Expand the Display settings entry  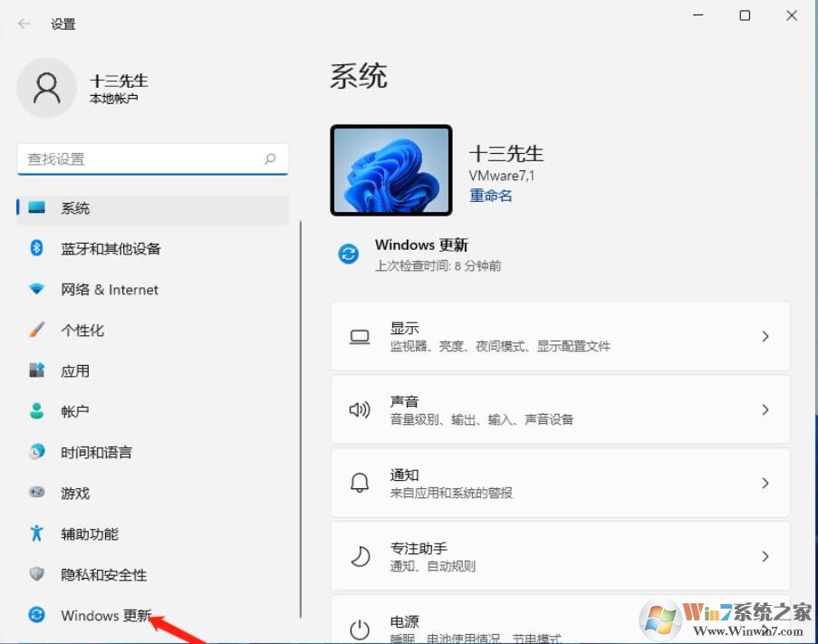point(560,336)
